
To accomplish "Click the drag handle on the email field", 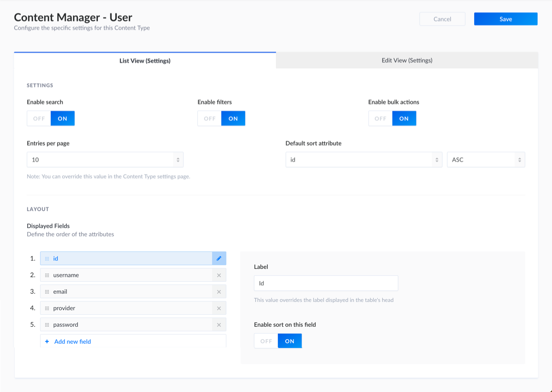I will (47, 291).
